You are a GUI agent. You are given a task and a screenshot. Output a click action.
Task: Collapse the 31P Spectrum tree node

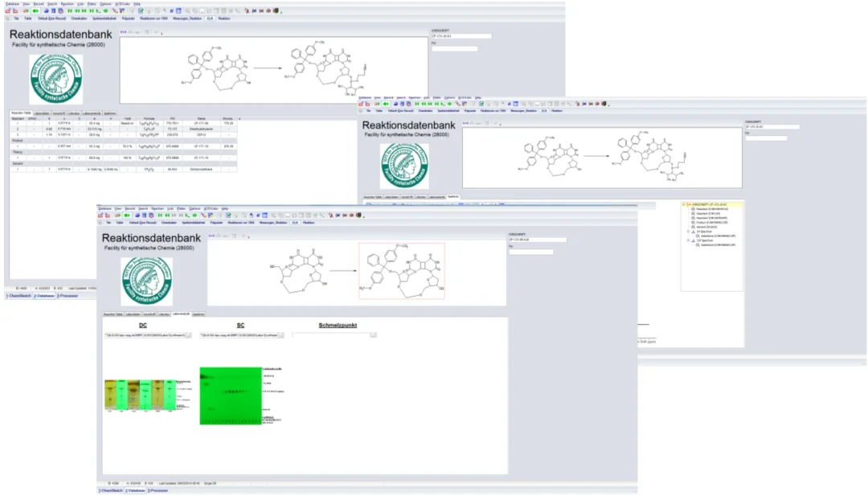click(689, 240)
